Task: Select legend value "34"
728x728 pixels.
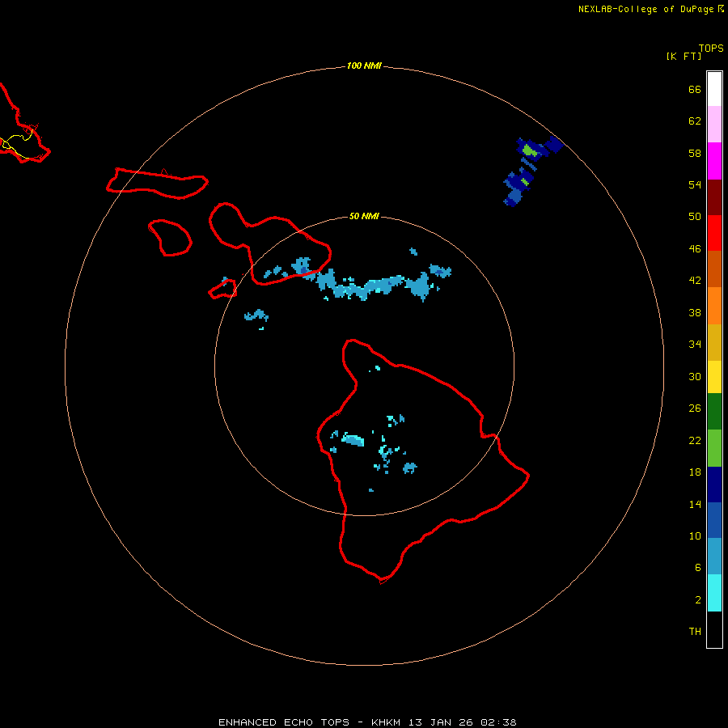Action: 695,345
